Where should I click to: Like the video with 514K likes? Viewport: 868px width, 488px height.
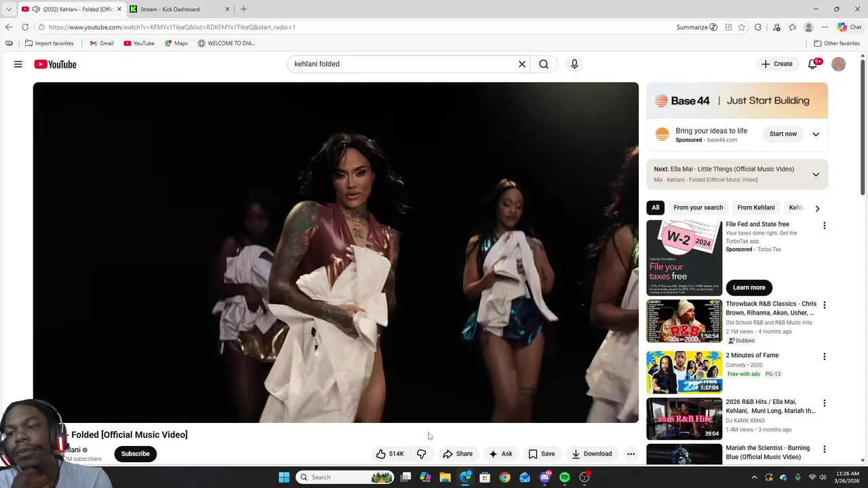click(x=390, y=454)
